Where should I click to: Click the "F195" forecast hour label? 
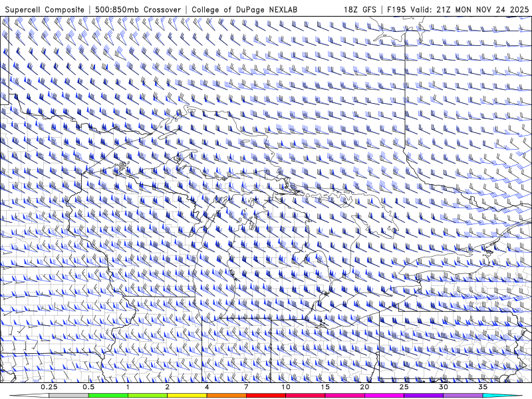pyautogui.click(x=396, y=9)
